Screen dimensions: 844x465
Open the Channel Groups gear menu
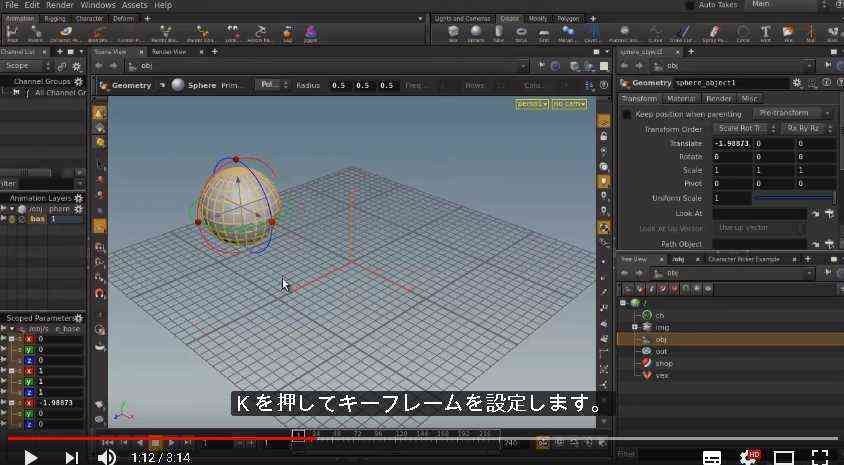78,82
